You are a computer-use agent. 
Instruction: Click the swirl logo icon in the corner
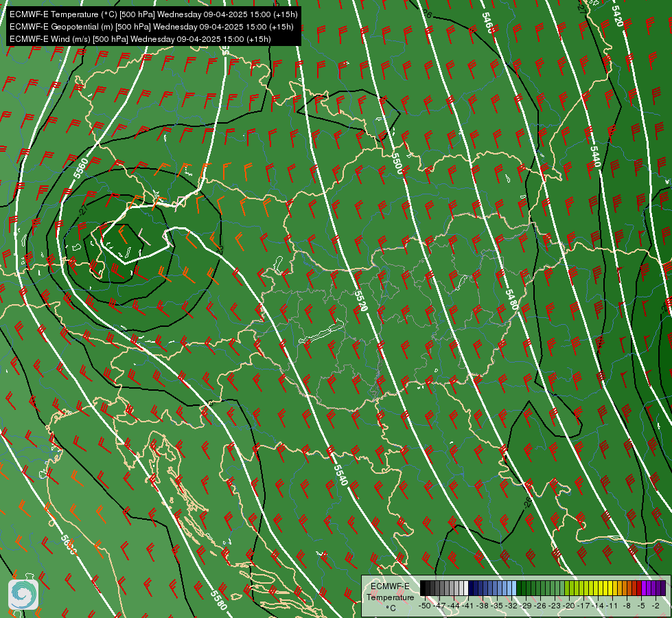pos(23,595)
